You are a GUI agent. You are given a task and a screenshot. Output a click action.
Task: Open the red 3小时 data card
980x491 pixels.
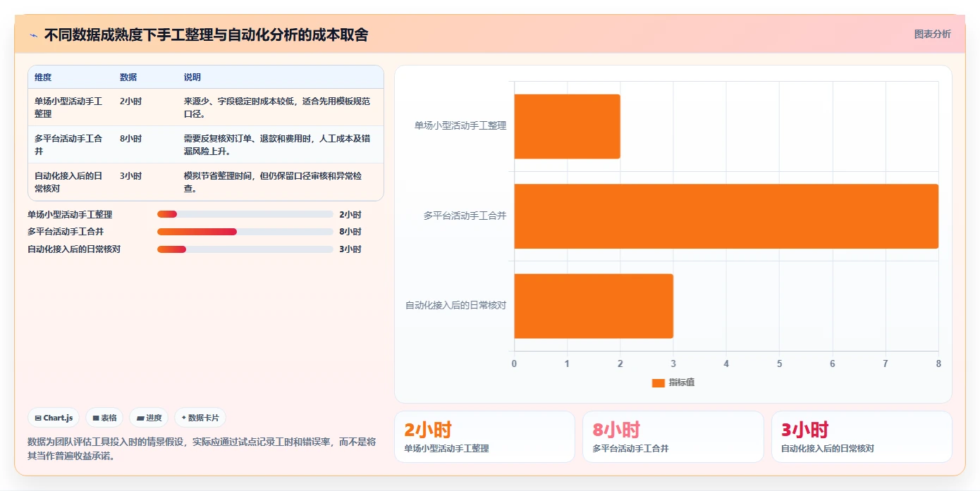tap(862, 437)
